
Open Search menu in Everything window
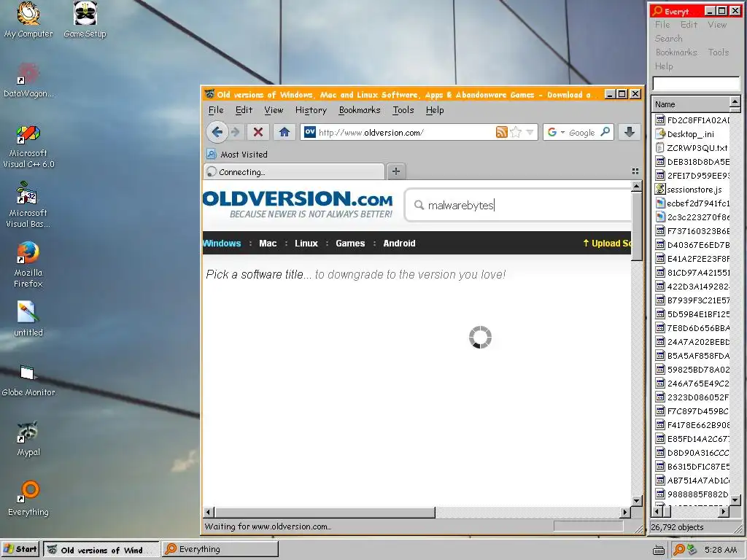point(668,39)
